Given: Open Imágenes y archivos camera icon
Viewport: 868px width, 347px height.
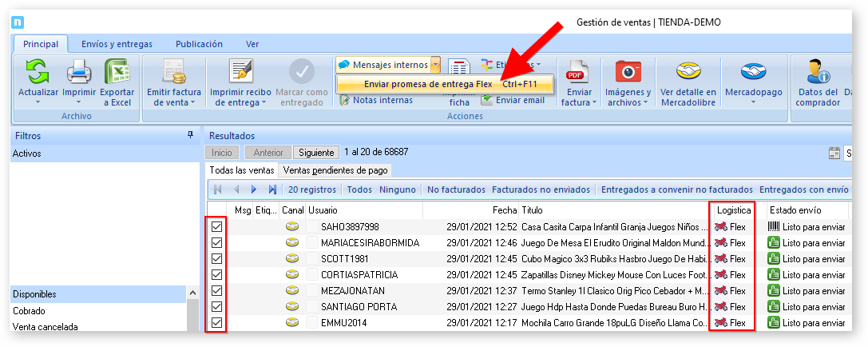Looking at the screenshot, I should pyautogui.click(x=628, y=72).
